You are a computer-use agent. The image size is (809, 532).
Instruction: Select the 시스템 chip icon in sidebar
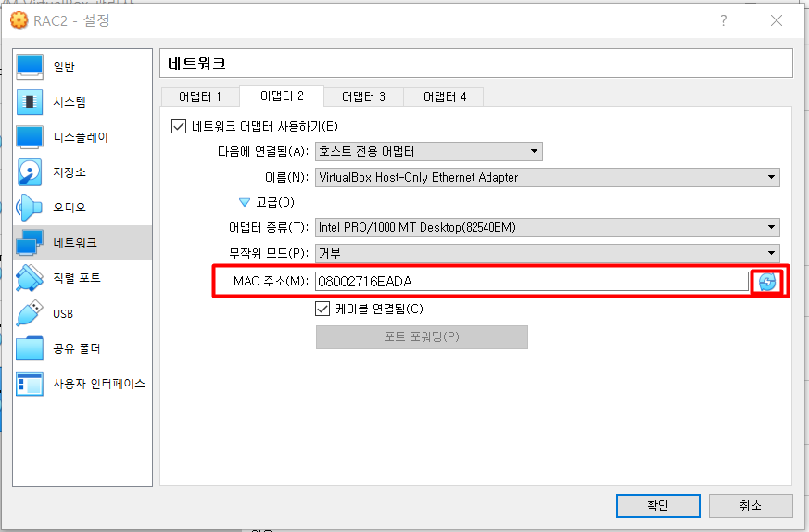point(30,102)
